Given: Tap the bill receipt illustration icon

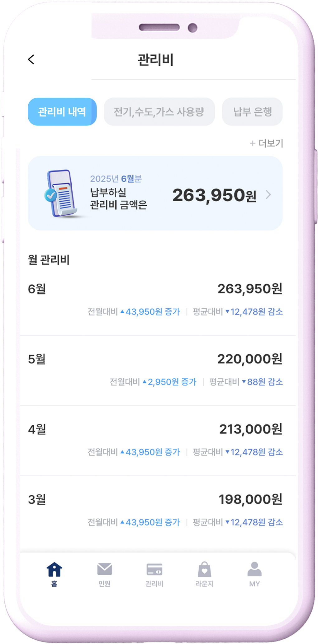Looking at the screenshot, I should point(61,193).
